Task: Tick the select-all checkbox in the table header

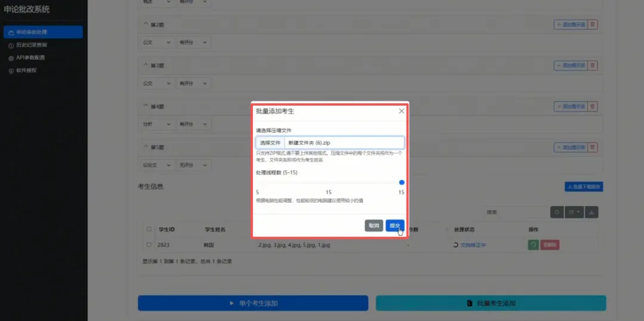Action: pos(148,229)
